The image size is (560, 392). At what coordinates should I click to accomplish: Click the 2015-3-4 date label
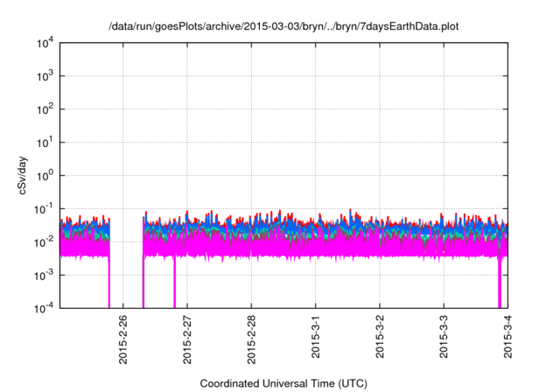tap(507, 336)
